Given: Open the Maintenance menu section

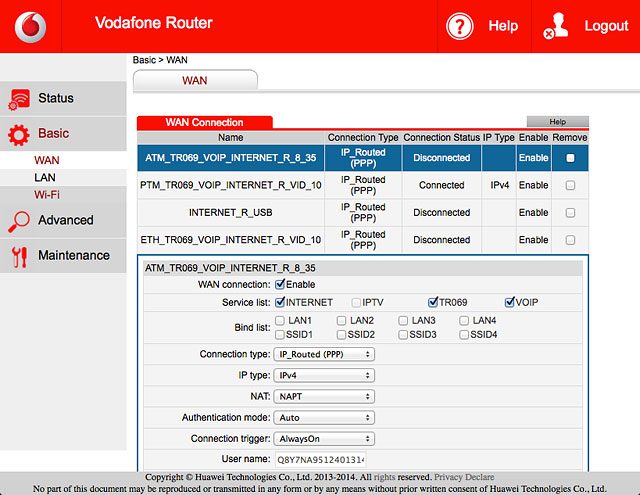Looking at the screenshot, I should 63,255.
